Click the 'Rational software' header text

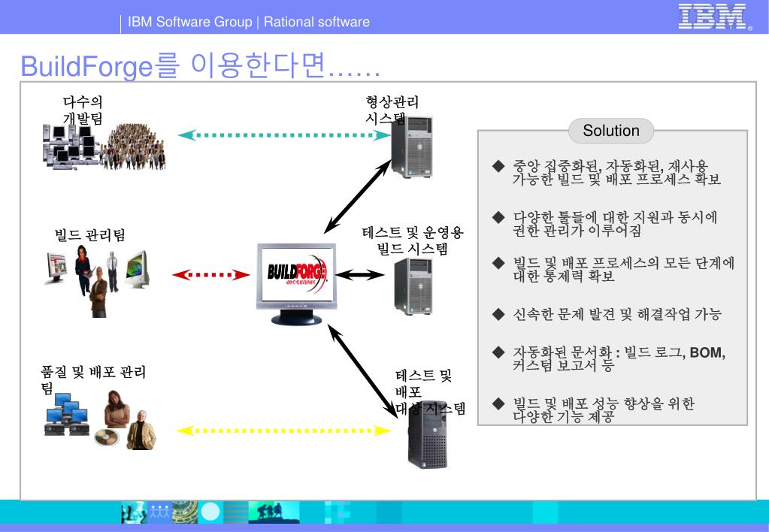tap(316, 22)
